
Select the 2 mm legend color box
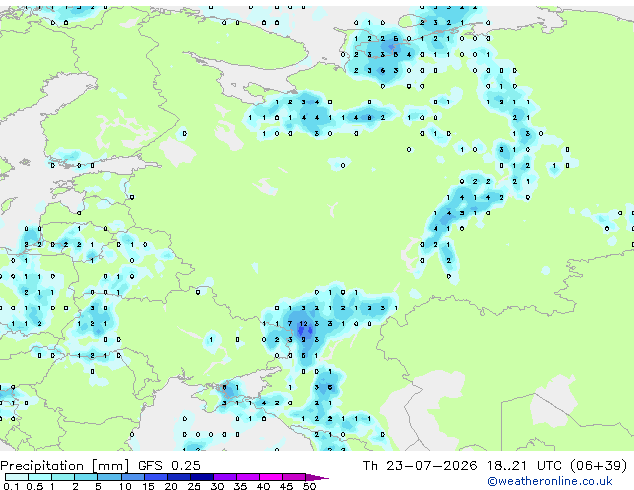[x=86, y=477]
